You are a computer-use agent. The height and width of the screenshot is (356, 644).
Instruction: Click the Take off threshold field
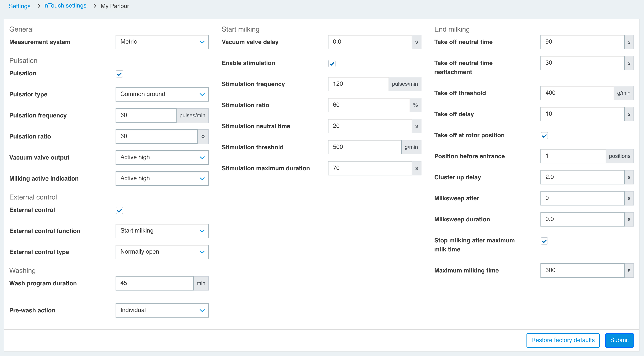click(x=577, y=93)
